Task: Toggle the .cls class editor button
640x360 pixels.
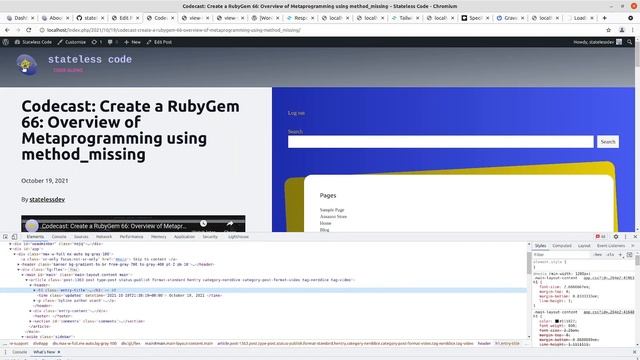Action: (x=610, y=255)
